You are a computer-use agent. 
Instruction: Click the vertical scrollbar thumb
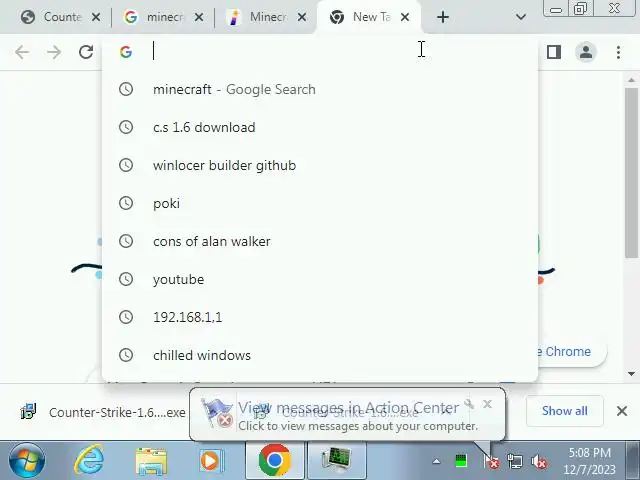631,172
